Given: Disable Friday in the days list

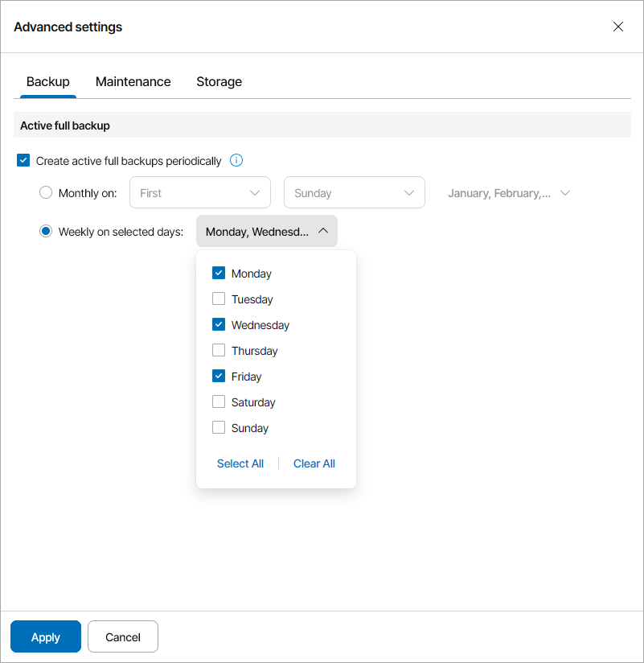Looking at the screenshot, I should tap(219, 377).
